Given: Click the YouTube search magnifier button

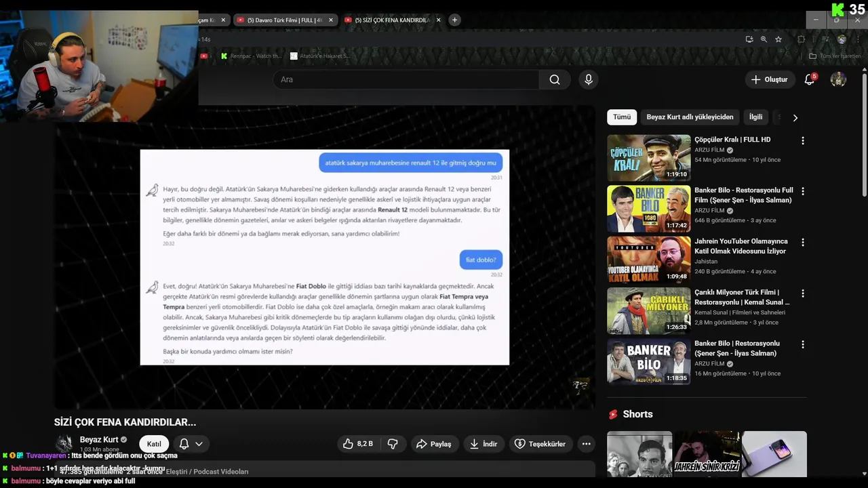Looking at the screenshot, I should [x=555, y=80].
